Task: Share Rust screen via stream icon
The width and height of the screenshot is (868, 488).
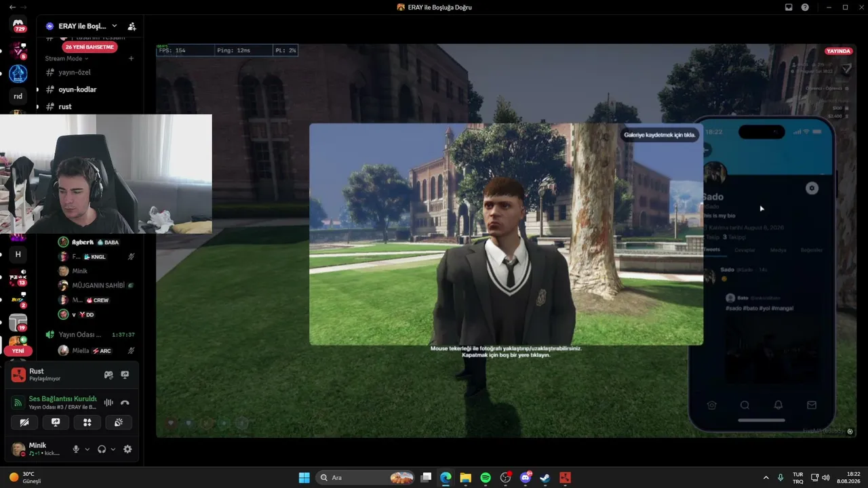Action: click(x=125, y=375)
